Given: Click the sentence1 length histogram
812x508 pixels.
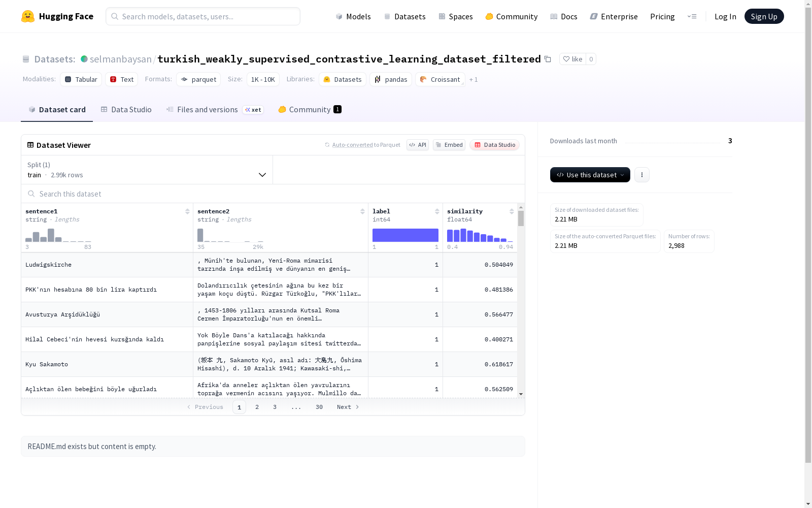Looking at the screenshot, I should click(58, 235).
